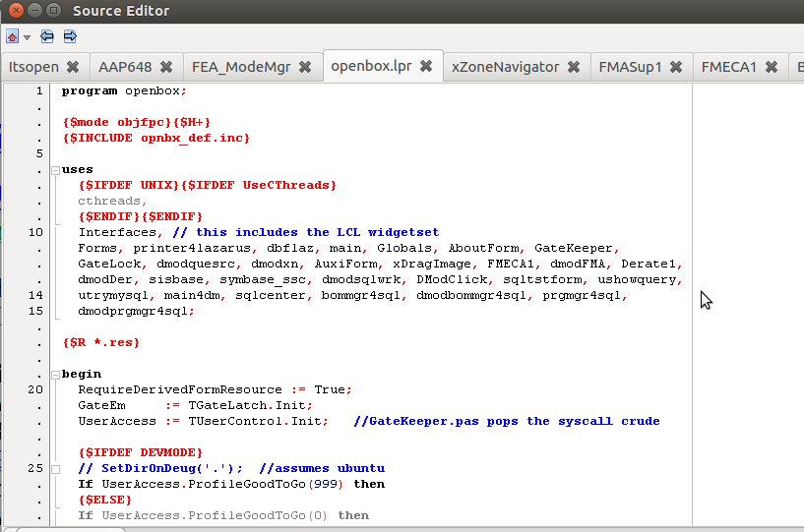Close the FMASup1 tab
This screenshot has width=804, height=532.
coord(677,68)
